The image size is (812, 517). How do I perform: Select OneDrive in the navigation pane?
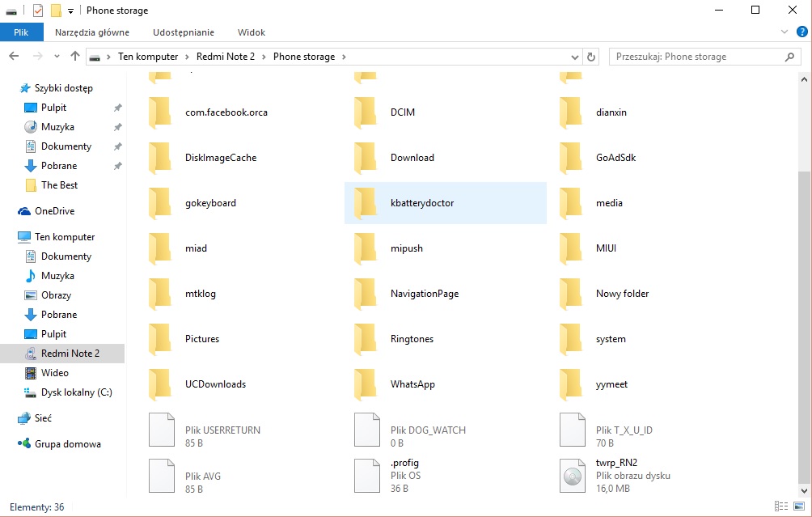[54, 211]
